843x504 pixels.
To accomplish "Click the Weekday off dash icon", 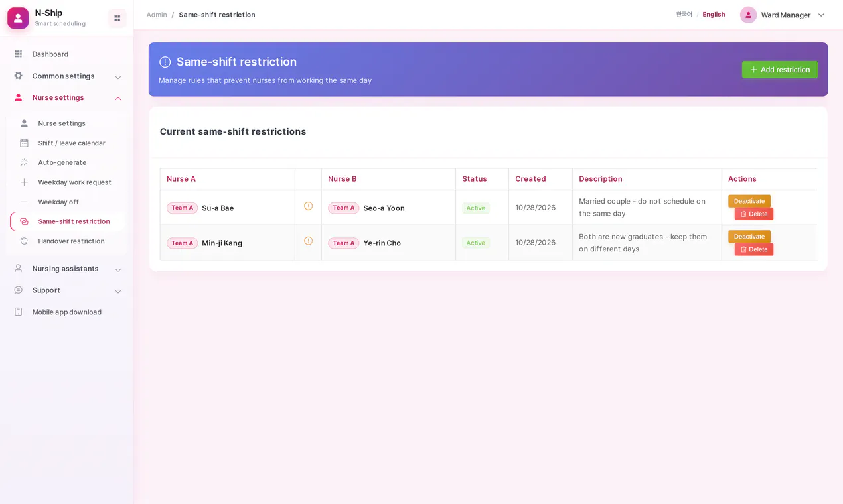I will coord(24,202).
